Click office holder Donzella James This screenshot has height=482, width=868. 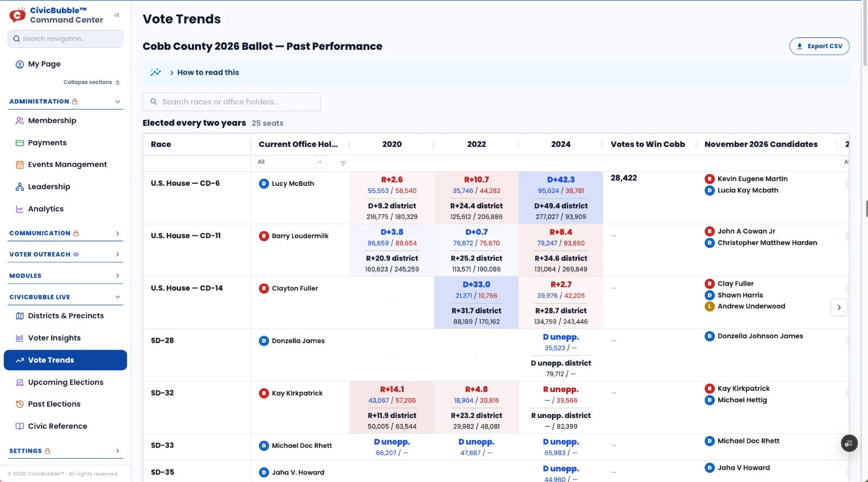click(x=298, y=341)
